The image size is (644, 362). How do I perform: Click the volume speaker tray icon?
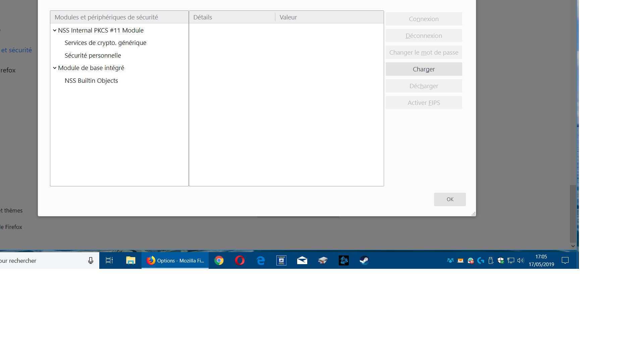pyautogui.click(x=521, y=260)
